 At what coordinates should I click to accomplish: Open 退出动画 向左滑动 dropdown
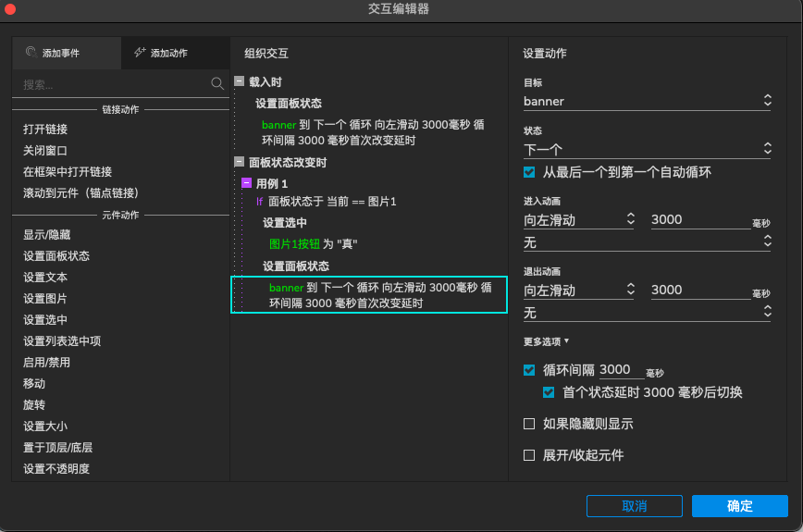tap(579, 291)
